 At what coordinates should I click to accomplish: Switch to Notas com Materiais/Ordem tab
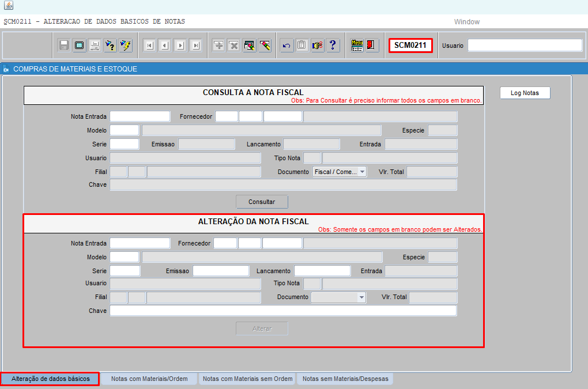(149, 379)
